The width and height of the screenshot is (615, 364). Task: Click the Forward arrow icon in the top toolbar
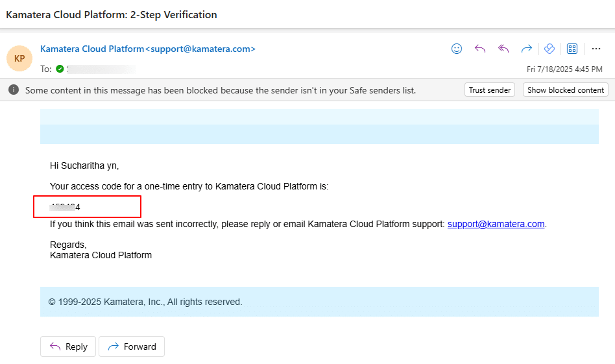click(527, 49)
